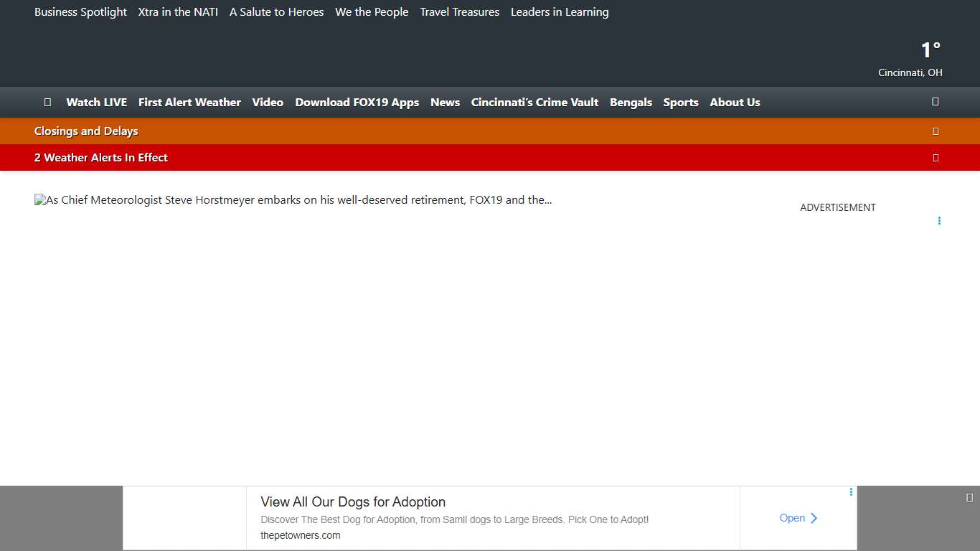Image resolution: width=980 pixels, height=551 pixels.
Task: Visit Cincinnati's Crime Vault section
Action: pyautogui.click(x=534, y=103)
